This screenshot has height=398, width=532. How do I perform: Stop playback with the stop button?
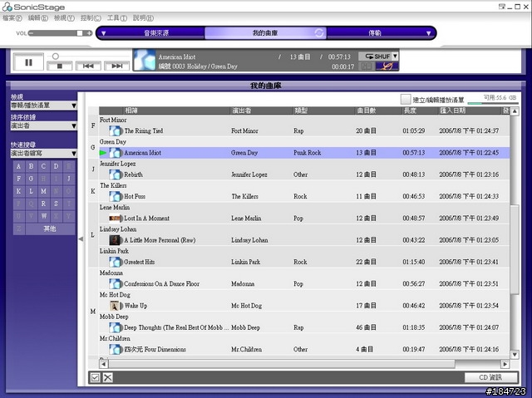(x=59, y=66)
